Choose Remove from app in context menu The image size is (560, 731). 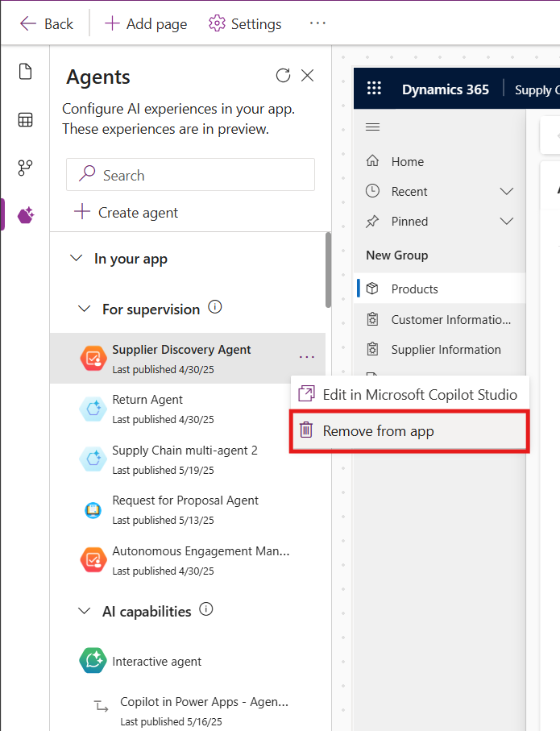(x=409, y=431)
